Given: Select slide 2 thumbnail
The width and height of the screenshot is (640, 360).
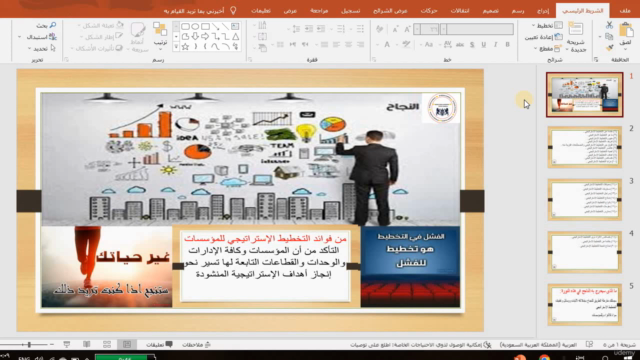Looking at the screenshot, I should tap(584, 147).
